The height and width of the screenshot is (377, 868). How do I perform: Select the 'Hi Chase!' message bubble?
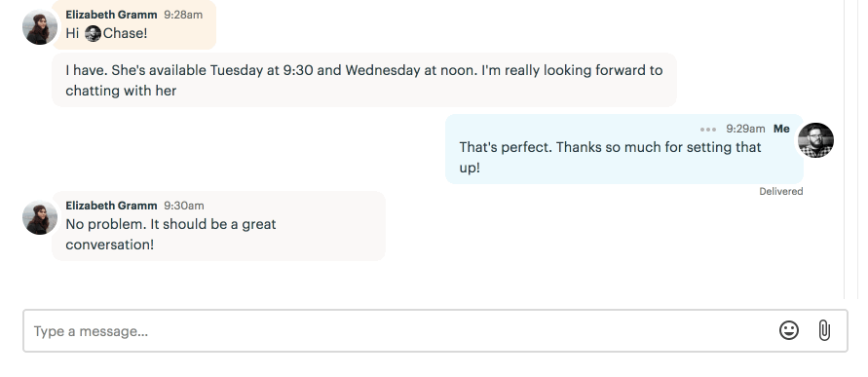134,25
